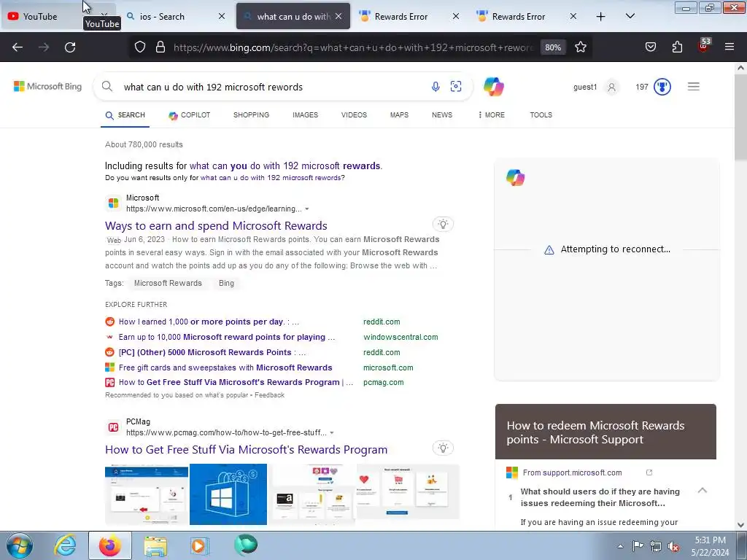Image resolution: width=747 pixels, height=560 pixels.
Task: Open the extension icon with the 53 badge
Action: click(704, 45)
